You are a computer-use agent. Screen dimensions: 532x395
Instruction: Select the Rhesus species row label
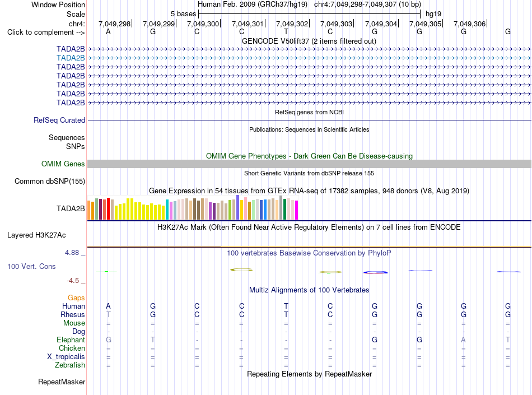pyautogui.click(x=73, y=314)
